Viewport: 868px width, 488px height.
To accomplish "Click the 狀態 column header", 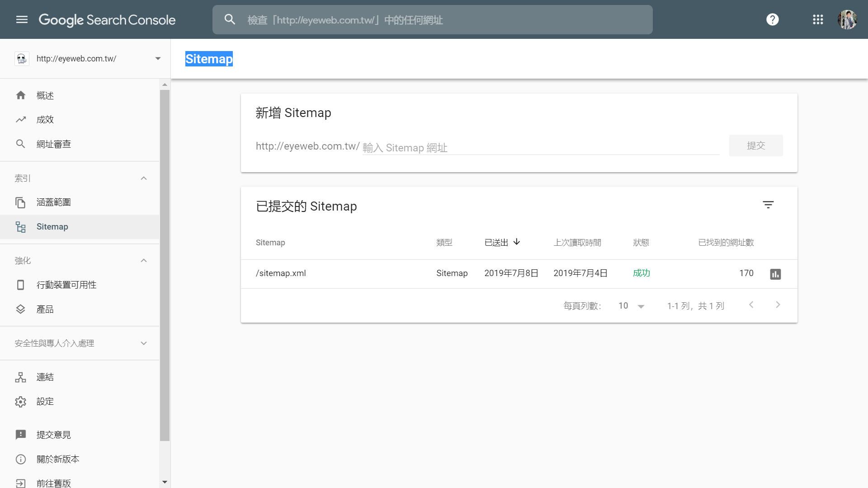I will coord(641,243).
